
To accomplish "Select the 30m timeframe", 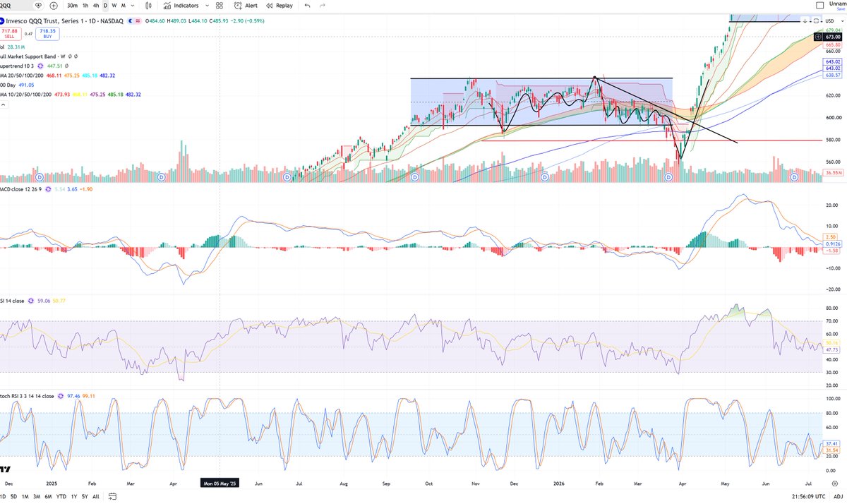I will coord(73,6).
